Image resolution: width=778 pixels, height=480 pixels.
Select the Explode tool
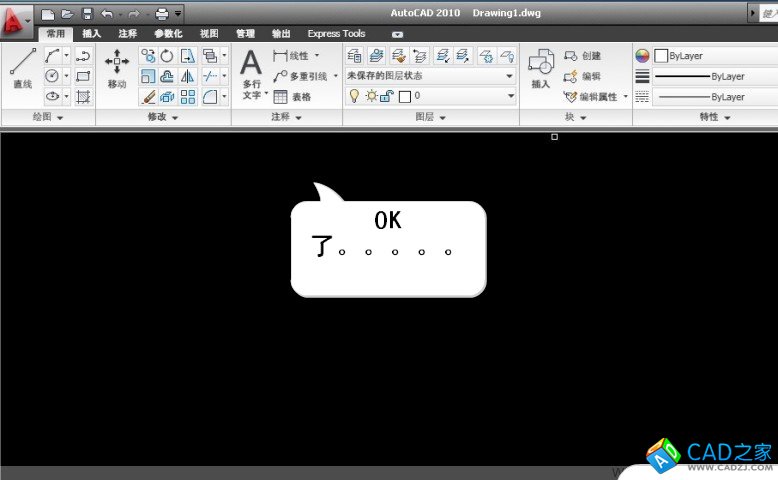click(167, 96)
